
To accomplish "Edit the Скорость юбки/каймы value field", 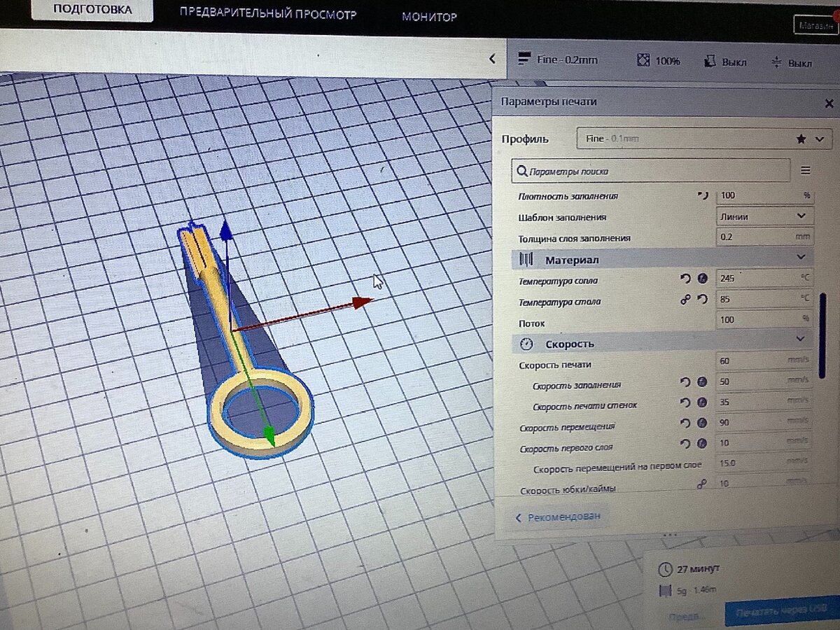I will [x=764, y=482].
